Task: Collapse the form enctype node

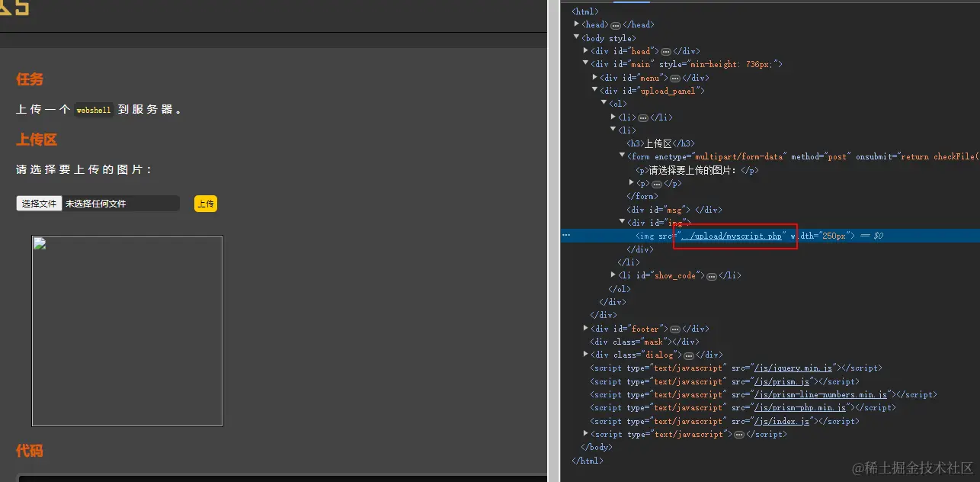Action: [623, 156]
